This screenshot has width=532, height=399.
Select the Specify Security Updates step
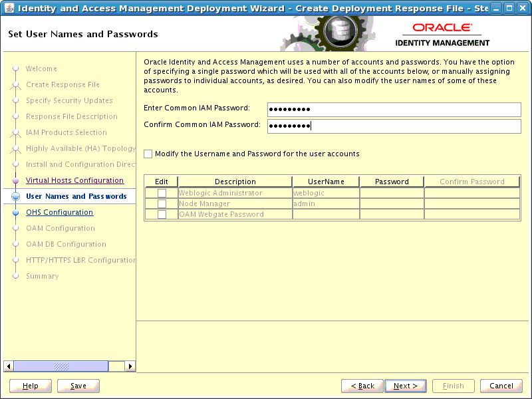coord(69,100)
